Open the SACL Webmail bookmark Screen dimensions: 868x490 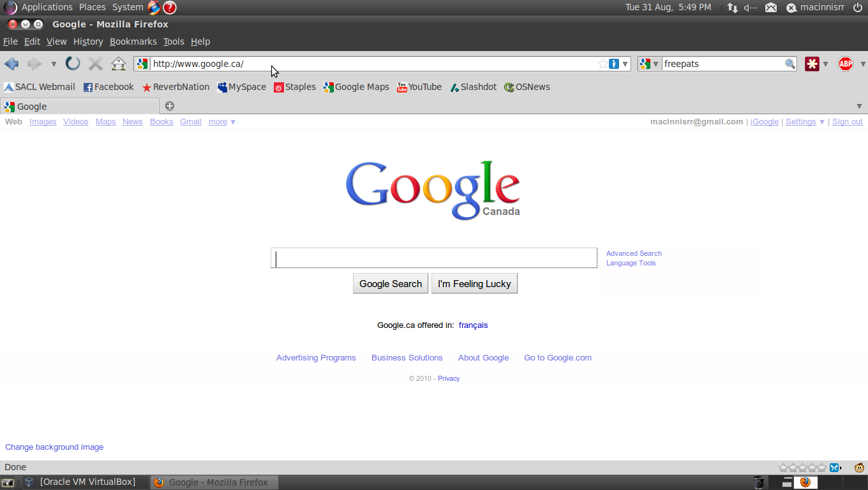coord(40,87)
